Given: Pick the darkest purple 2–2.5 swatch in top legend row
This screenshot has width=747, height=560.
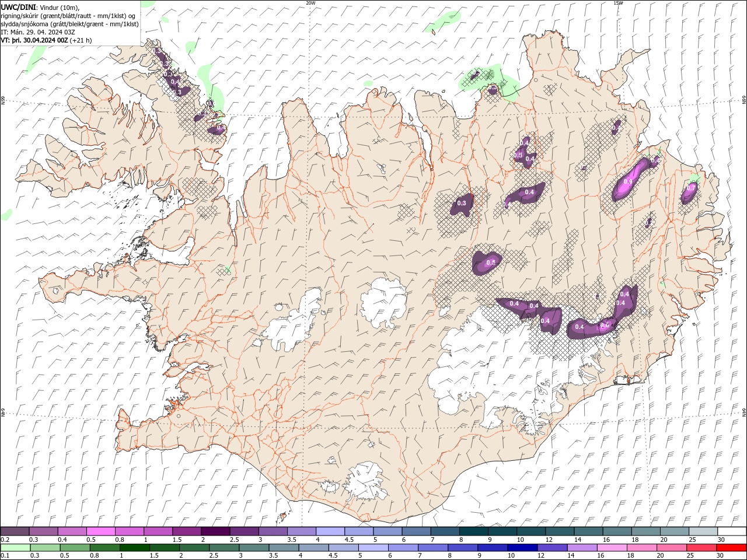Looking at the screenshot, I should (x=215, y=531).
